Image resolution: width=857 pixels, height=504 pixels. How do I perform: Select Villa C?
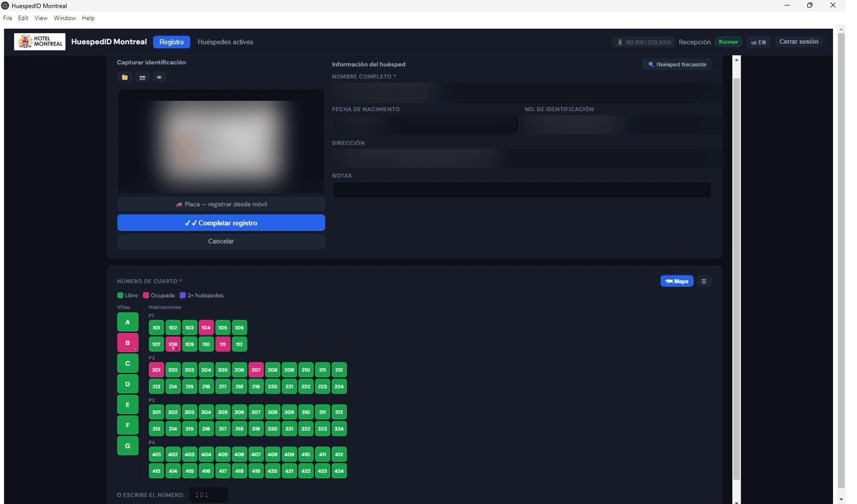(x=128, y=364)
